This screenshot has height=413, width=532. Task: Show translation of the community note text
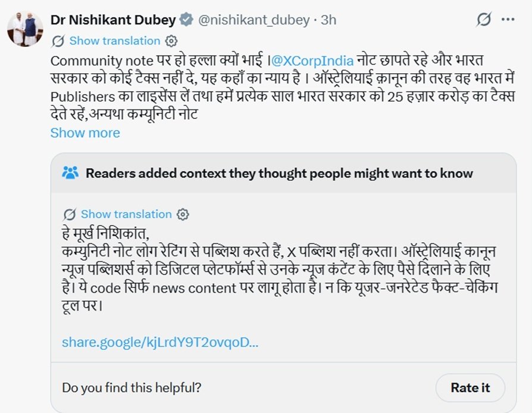[x=126, y=214]
